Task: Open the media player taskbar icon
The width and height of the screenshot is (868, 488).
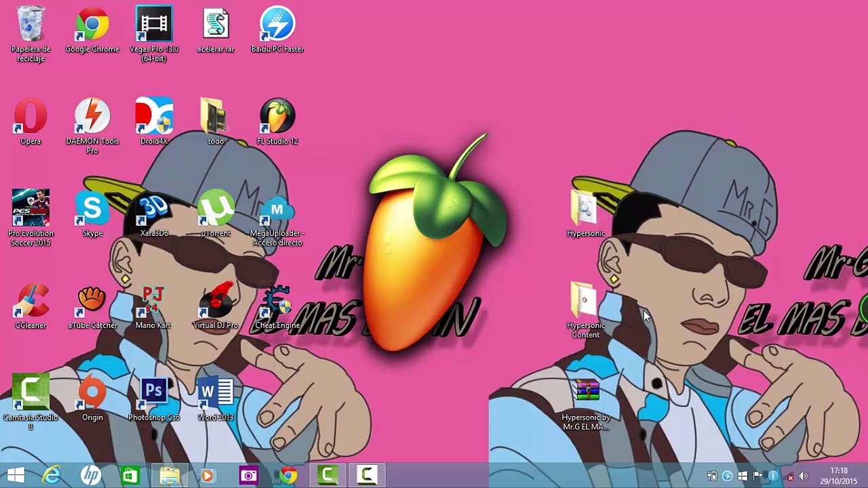Action: [x=208, y=475]
